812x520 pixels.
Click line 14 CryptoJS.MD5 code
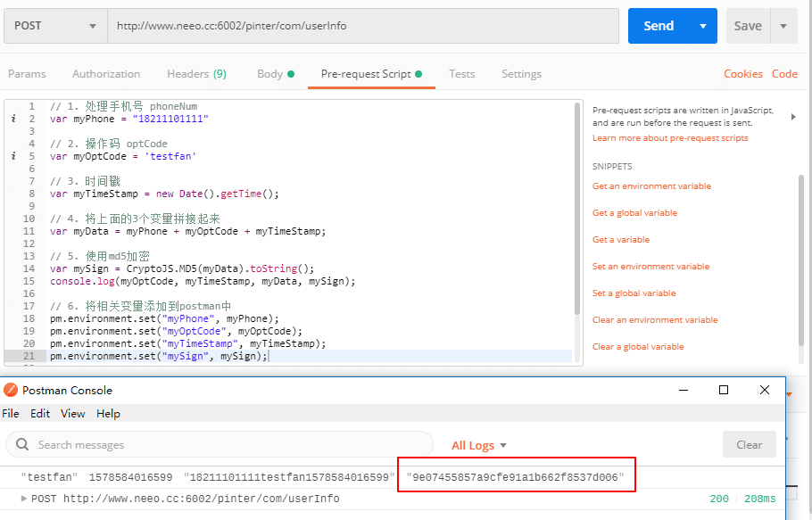[182, 268]
